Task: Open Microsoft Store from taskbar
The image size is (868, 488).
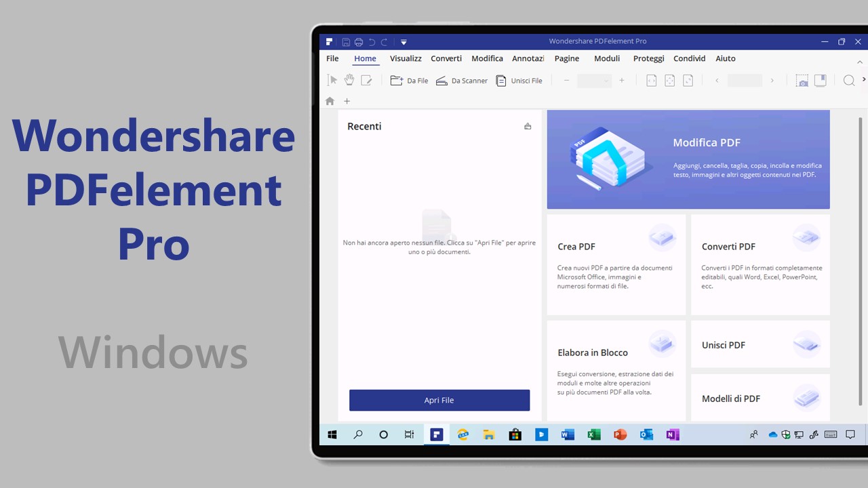Action: [x=515, y=435]
